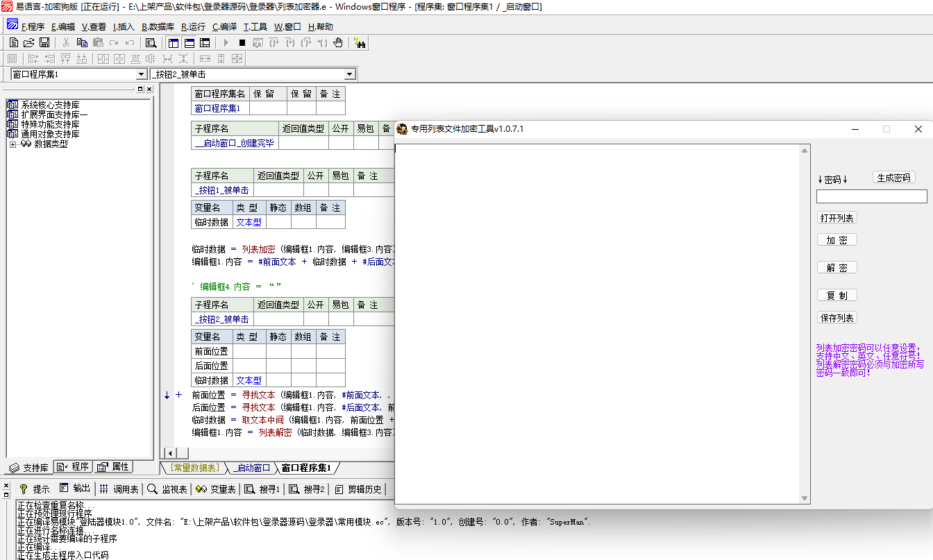This screenshot has height=560, width=933.
Task: Click the magnifier find icon in toolbar
Action: click(151, 43)
